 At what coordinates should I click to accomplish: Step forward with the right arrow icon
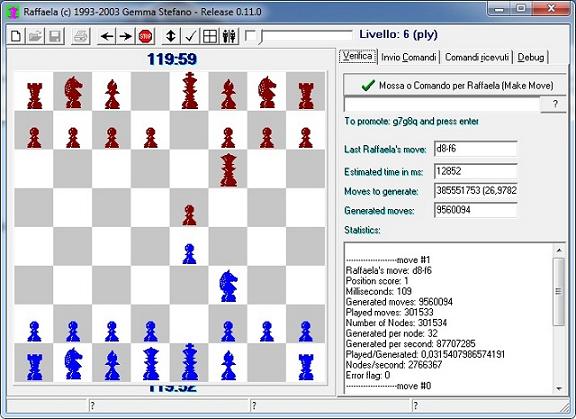coord(126,36)
